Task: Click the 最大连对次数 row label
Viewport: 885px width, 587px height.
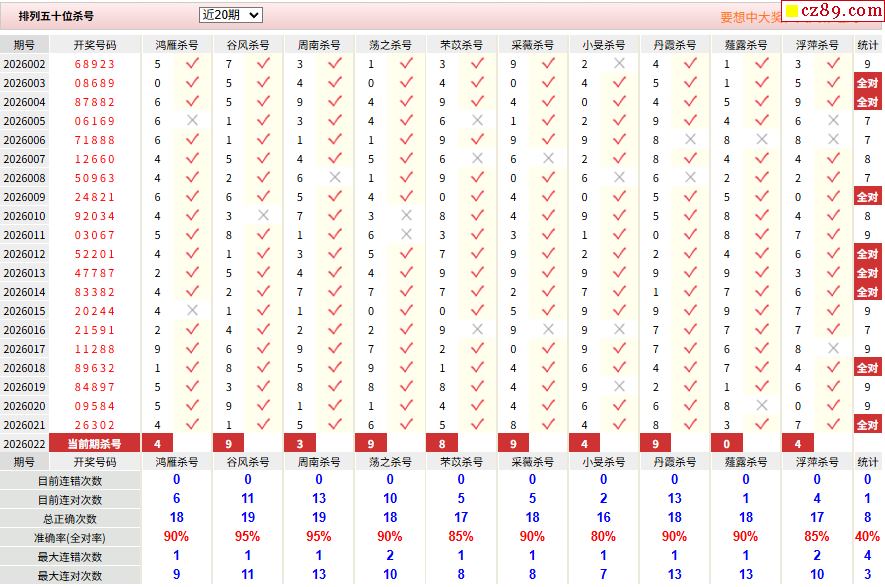Action: 70,576
